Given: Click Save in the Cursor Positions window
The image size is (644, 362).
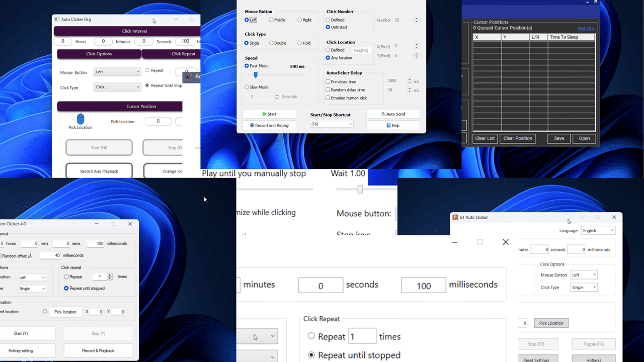Looking at the screenshot, I should click(559, 138).
